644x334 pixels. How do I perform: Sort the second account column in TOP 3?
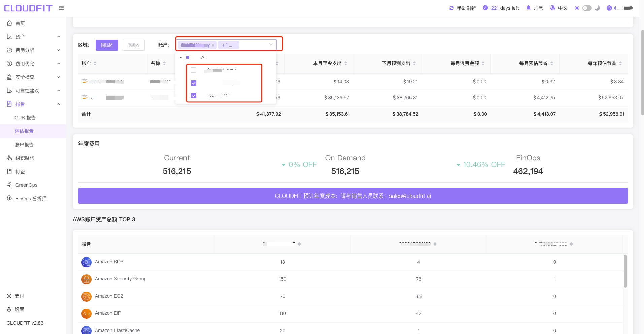pyautogui.click(x=435, y=244)
